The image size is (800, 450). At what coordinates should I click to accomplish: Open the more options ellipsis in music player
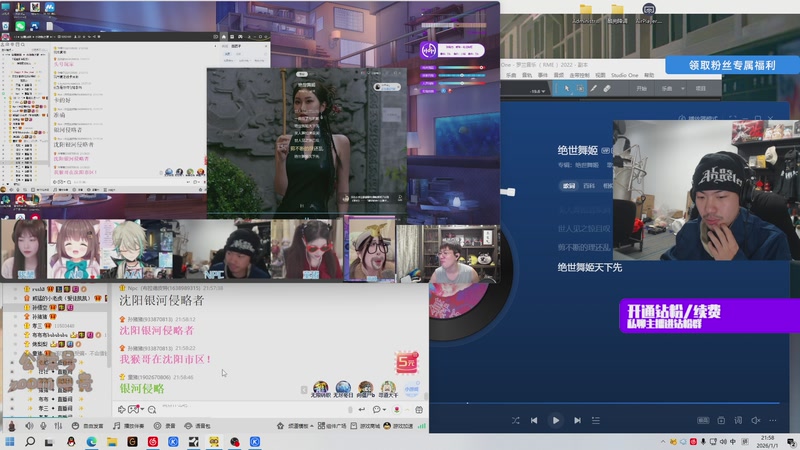[773, 420]
